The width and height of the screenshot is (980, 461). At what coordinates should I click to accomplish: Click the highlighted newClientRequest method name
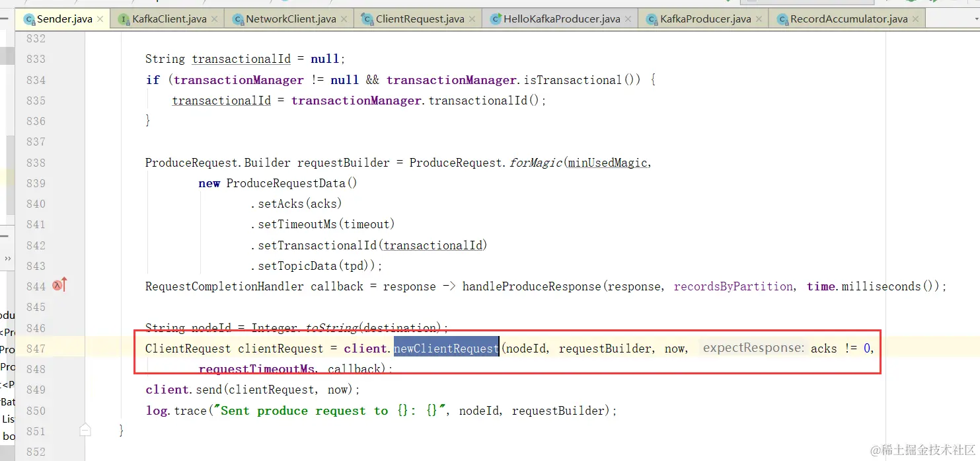pyautogui.click(x=446, y=349)
